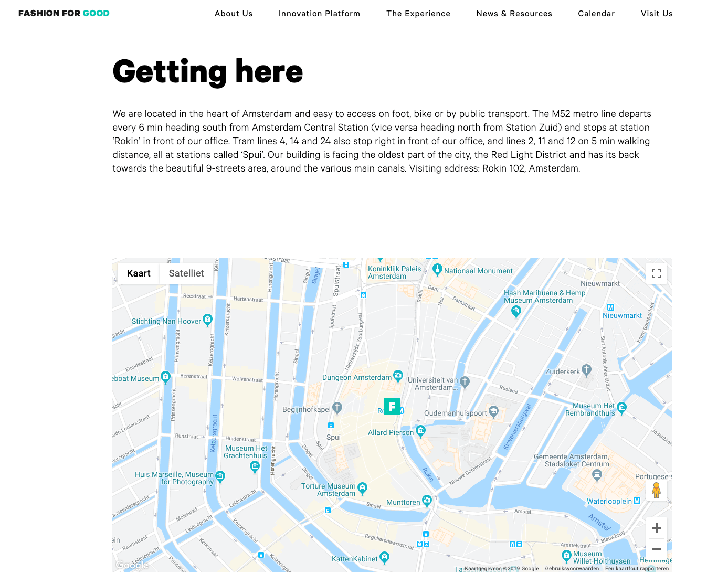Open Street View by clicking the Pegman figure
The image size is (728, 584).
[657, 491]
